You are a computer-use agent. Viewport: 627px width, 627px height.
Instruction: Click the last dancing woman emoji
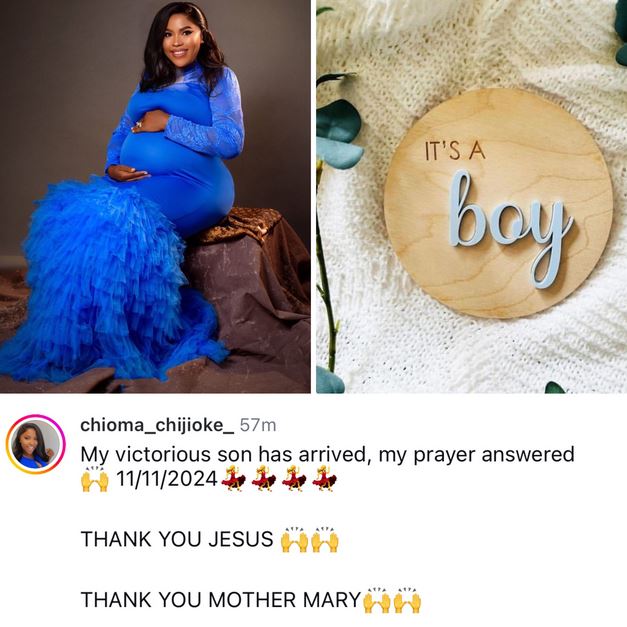[324, 479]
